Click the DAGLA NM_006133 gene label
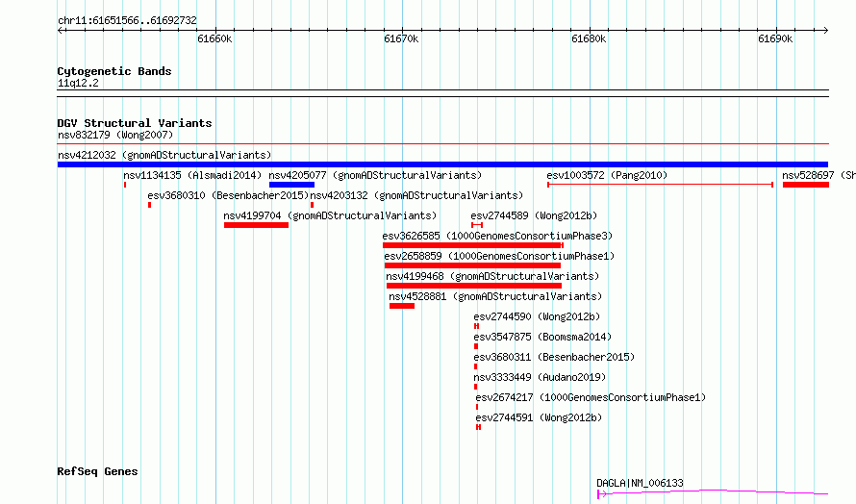The height and width of the screenshot is (504, 856). pyautogui.click(x=640, y=483)
